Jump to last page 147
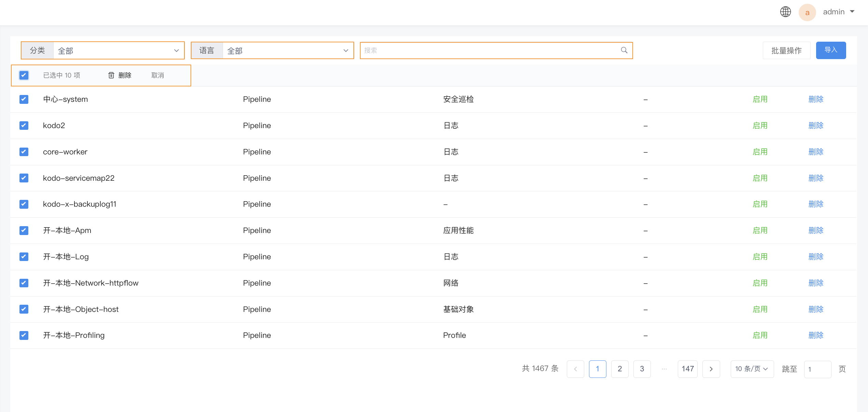 (x=688, y=369)
